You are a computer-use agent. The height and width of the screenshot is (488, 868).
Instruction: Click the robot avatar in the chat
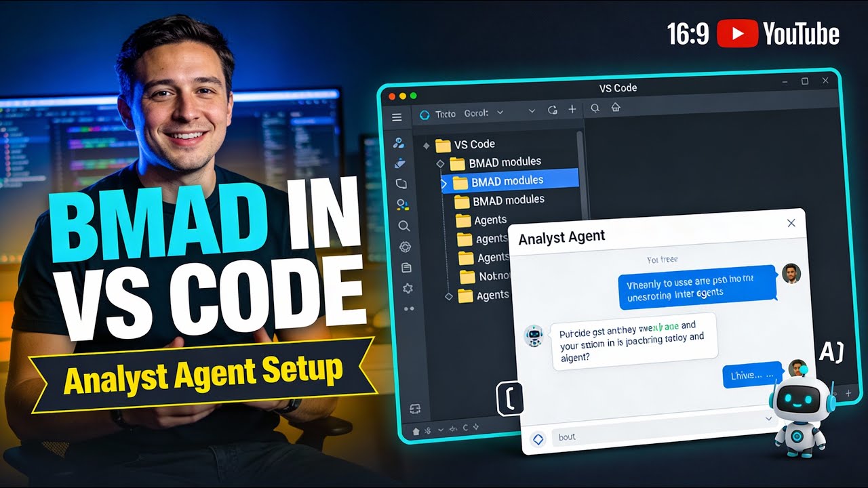click(534, 336)
